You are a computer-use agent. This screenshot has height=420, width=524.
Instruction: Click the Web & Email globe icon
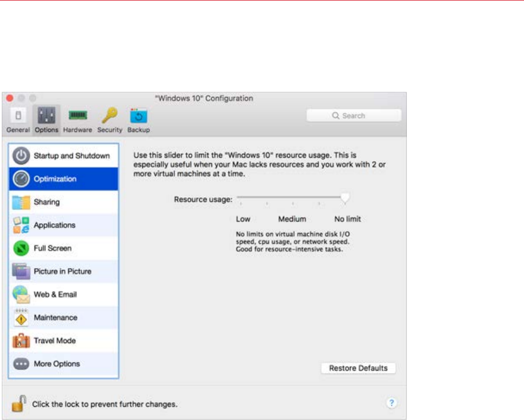(x=21, y=294)
